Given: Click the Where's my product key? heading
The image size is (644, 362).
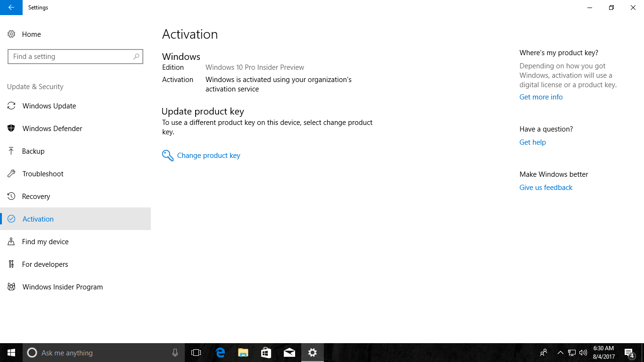Looking at the screenshot, I should (x=559, y=53).
